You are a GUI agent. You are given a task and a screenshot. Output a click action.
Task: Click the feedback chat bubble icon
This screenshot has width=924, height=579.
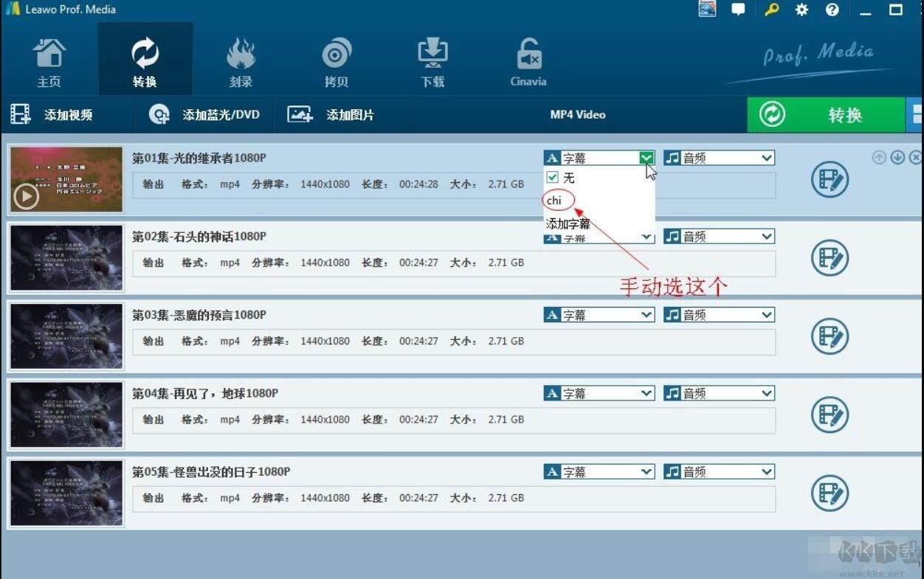click(x=738, y=10)
